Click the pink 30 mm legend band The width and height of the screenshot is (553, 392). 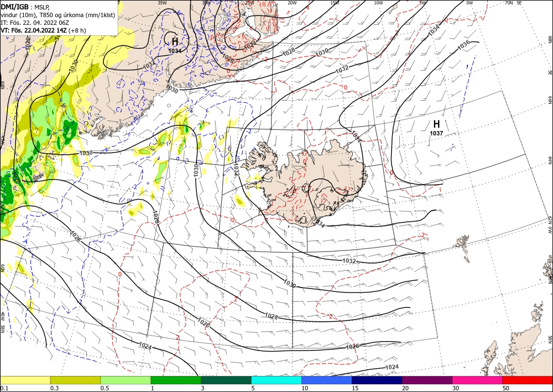(478, 380)
